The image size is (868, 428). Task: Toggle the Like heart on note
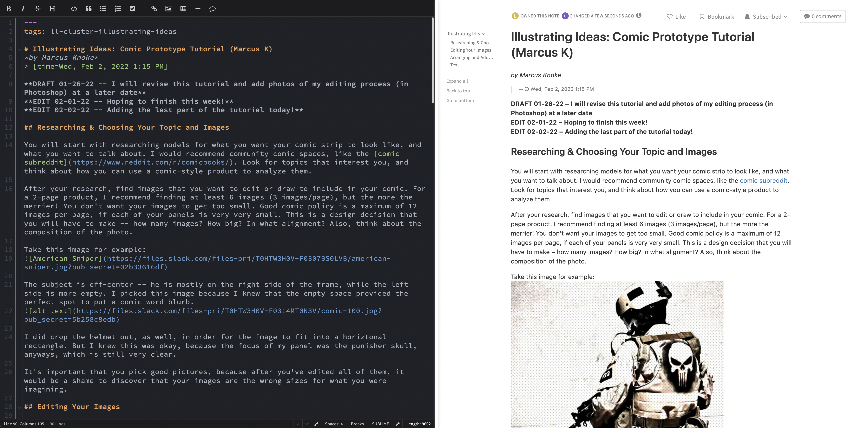click(x=676, y=16)
